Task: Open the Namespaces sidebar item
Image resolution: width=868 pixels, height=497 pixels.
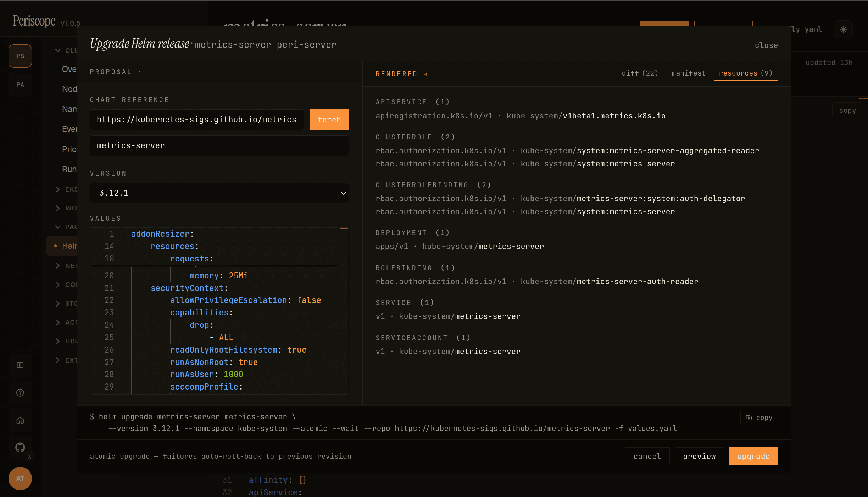Action: pos(69,109)
